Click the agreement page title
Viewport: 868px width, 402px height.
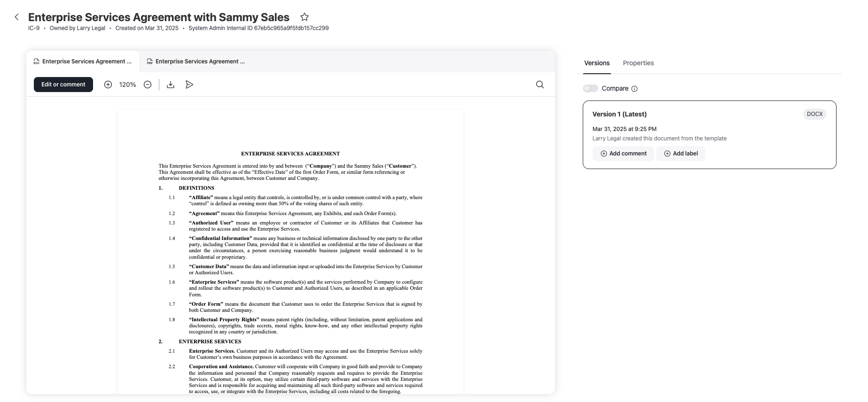pyautogui.click(x=159, y=17)
